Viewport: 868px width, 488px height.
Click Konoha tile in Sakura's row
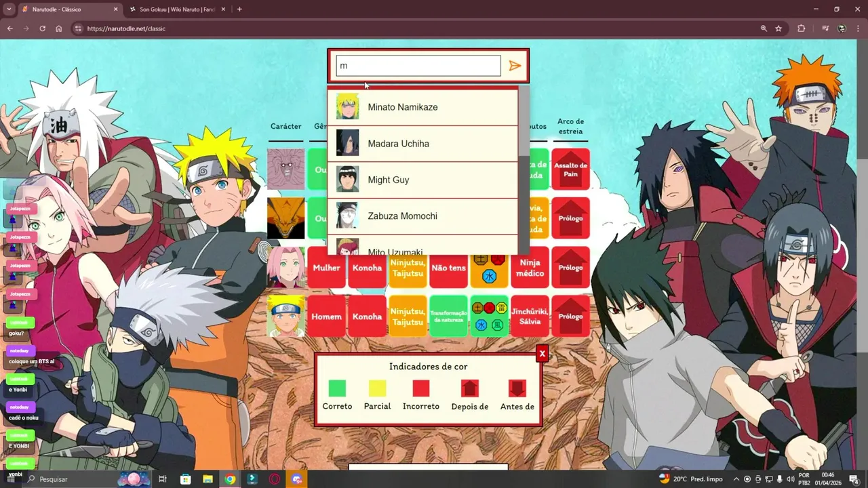coord(367,267)
